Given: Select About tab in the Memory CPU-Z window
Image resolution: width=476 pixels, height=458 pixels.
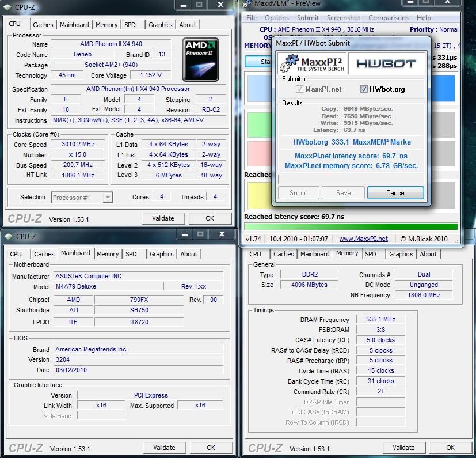Looking at the screenshot, I should click(x=428, y=253).
